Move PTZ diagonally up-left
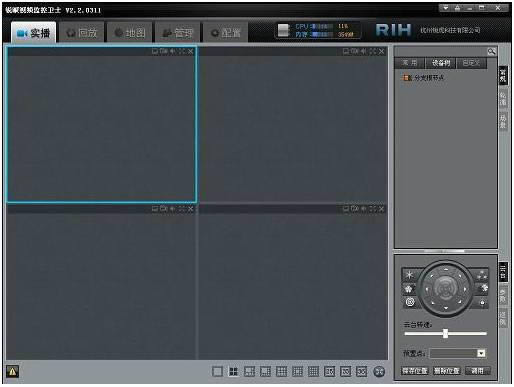The height and width of the screenshot is (387, 514). pos(432,275)
